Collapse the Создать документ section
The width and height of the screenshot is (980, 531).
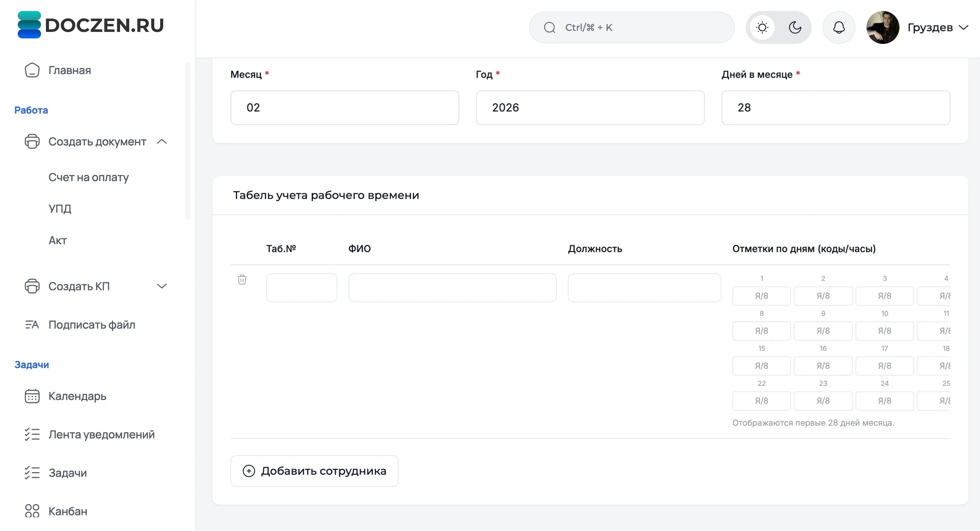click(x=162, y=142)
